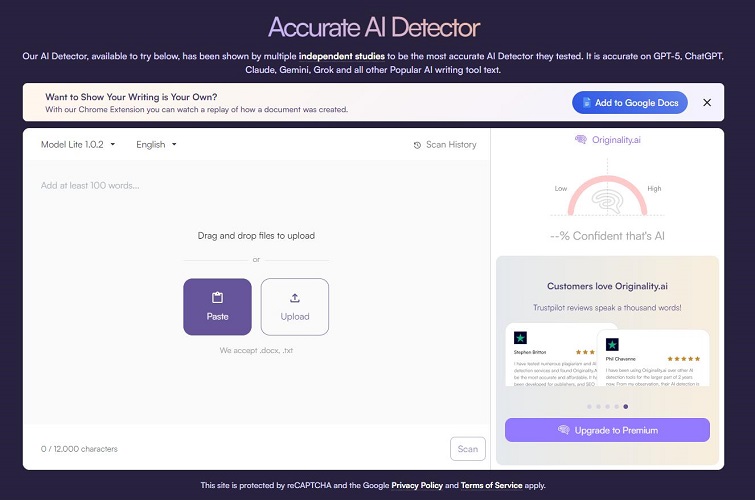The width and height of the screenshot is (755, 500).
Task: Dismiss the Chrome Extension banner
Action: click(x=707, y=103)
